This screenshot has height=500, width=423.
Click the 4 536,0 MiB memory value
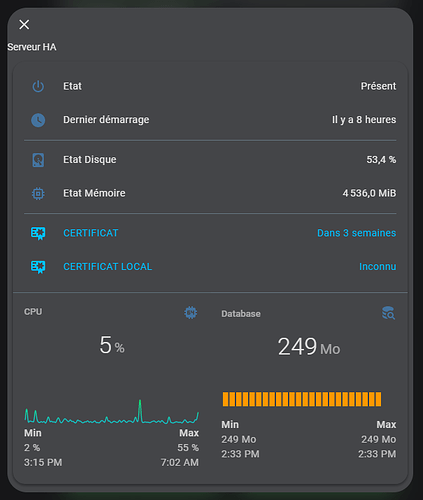pyautogui.click(x=369, y=193)
